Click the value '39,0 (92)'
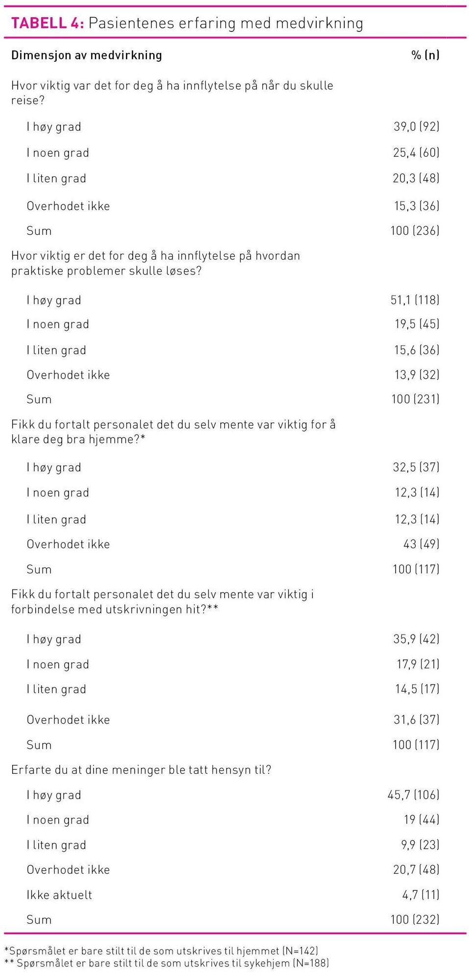The width and height of the screenshot is (469, 980). [416, 126]
